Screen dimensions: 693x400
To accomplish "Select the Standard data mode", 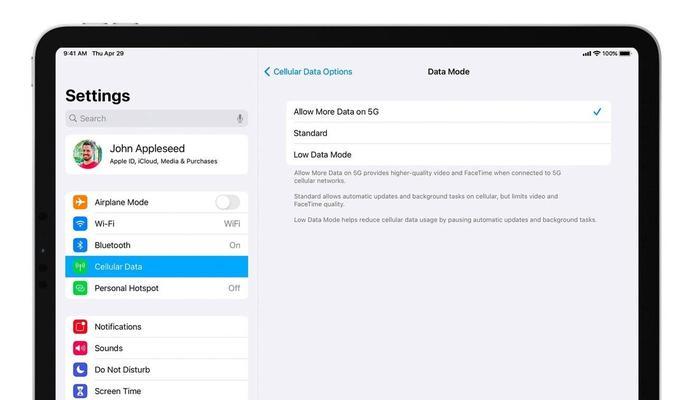I will coord(449,133).
